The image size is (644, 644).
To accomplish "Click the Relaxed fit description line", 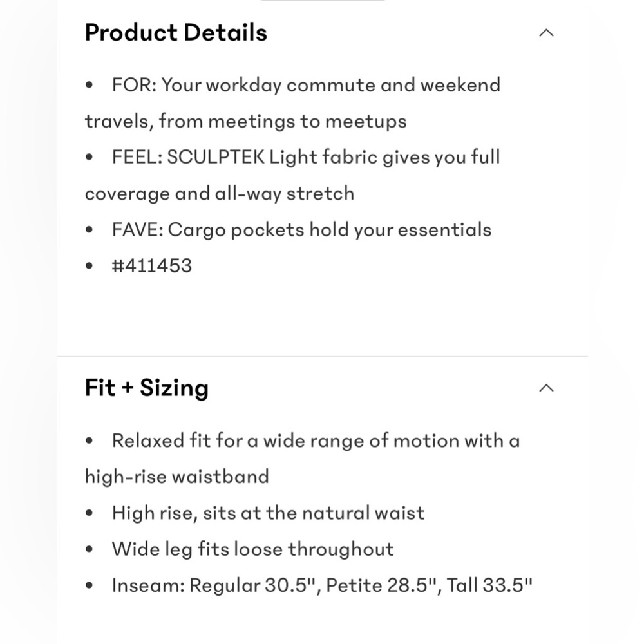I will point(316,440).
